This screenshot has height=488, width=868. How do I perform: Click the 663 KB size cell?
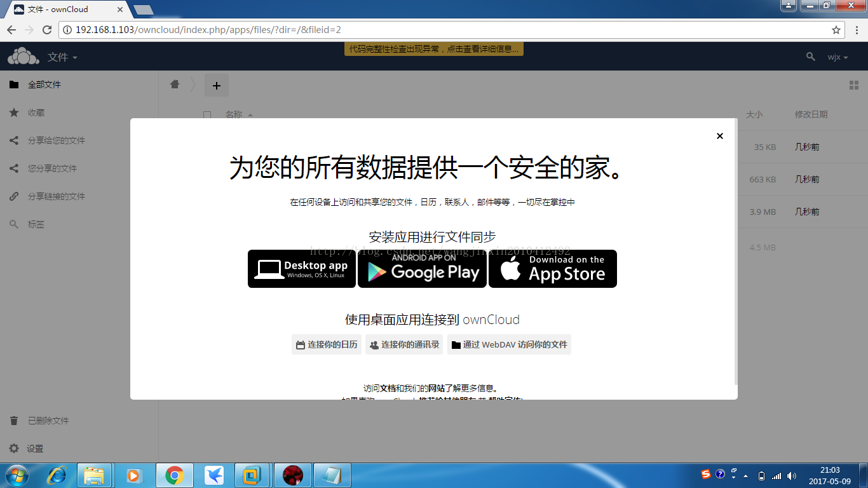[x=762, y=179]
